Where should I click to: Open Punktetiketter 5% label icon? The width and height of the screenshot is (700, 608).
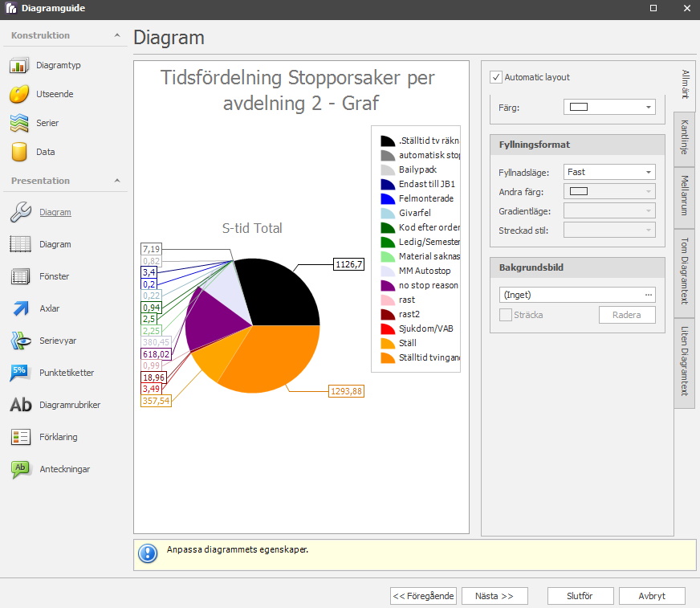(21, 373)
